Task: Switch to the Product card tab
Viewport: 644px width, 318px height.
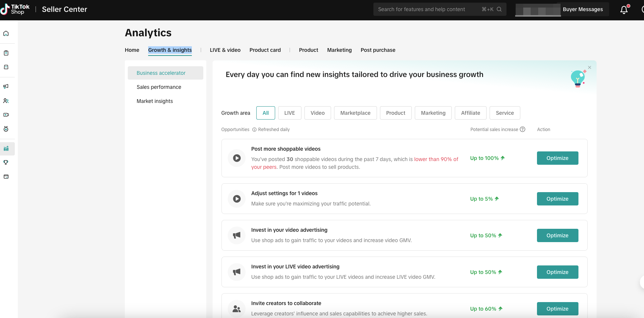Action: (265, 50)
